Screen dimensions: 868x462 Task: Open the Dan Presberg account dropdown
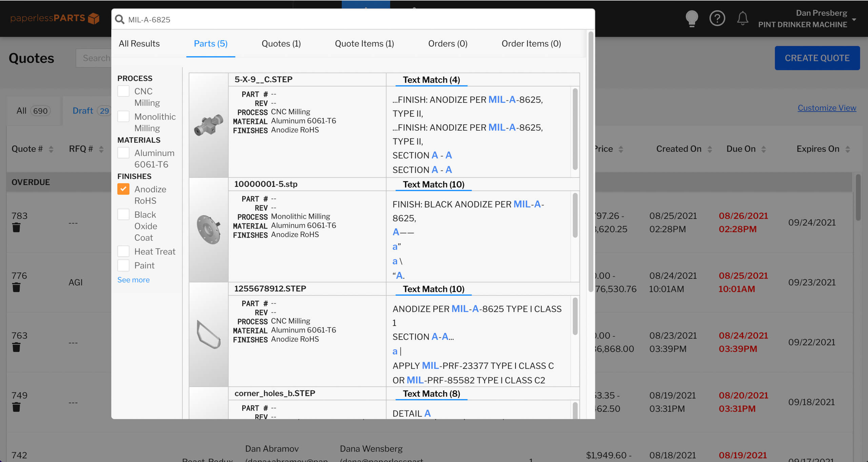point(808,19)
